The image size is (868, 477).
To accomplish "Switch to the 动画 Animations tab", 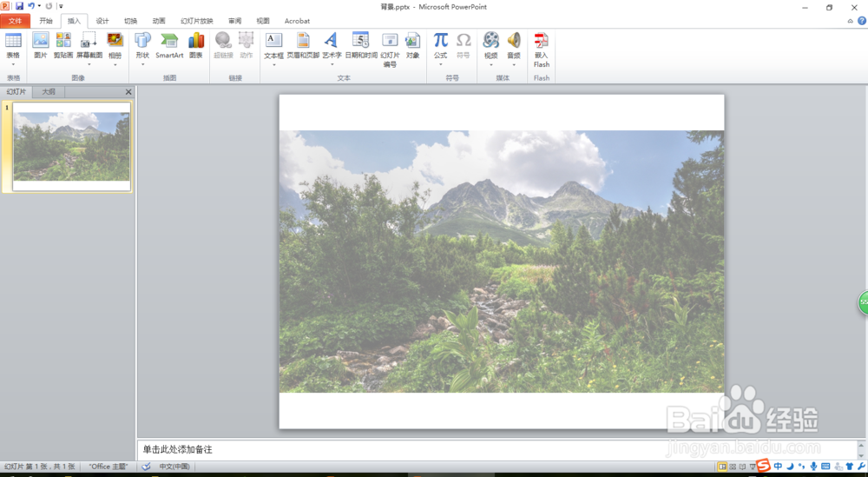I will (159, 21).
